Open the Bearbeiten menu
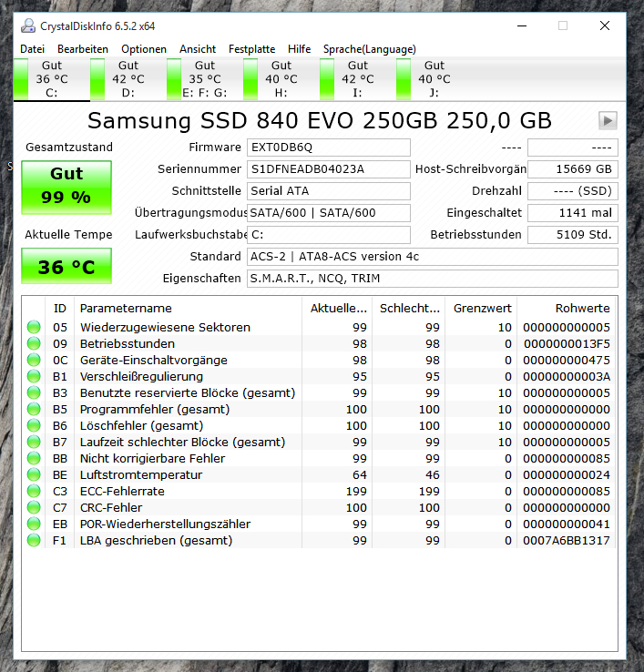 click(x=83, y=49)
